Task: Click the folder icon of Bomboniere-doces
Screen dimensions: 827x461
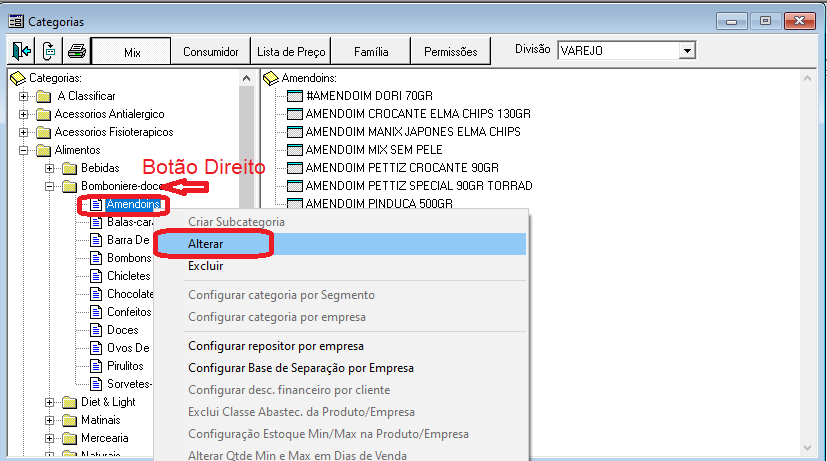Action: [70, 186]
